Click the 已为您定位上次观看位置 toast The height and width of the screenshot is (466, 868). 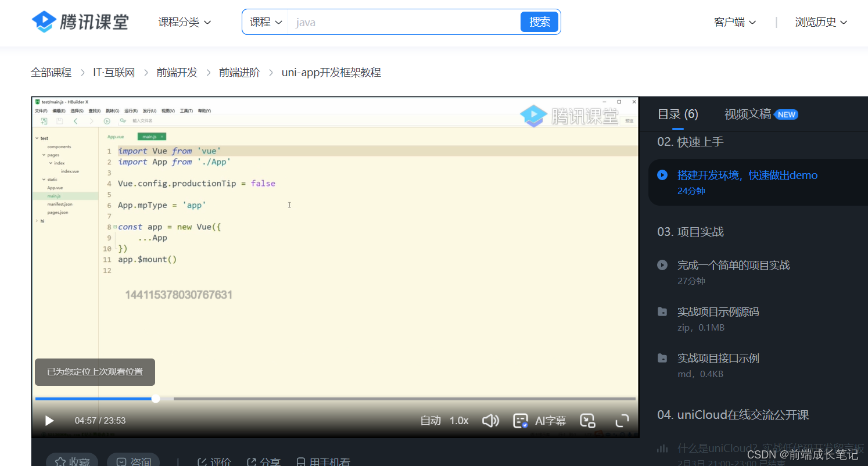[x=95, y=372]
